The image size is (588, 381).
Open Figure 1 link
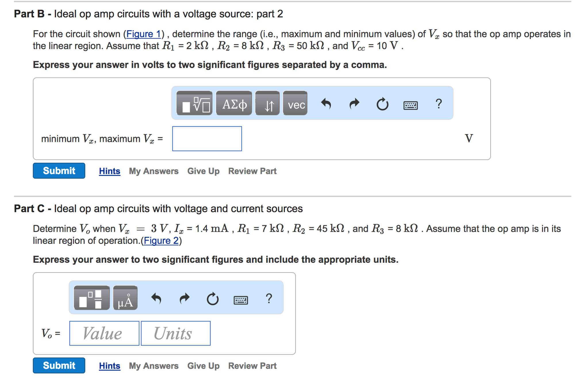coord(143,34)
